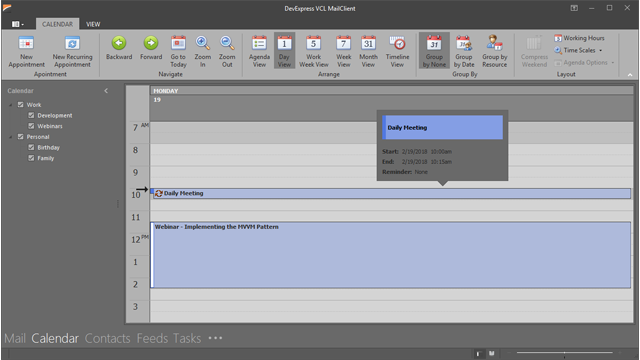Collapse the Calendar side panel
The height and width of the screenshot is (360, 640).
(106, 91)
